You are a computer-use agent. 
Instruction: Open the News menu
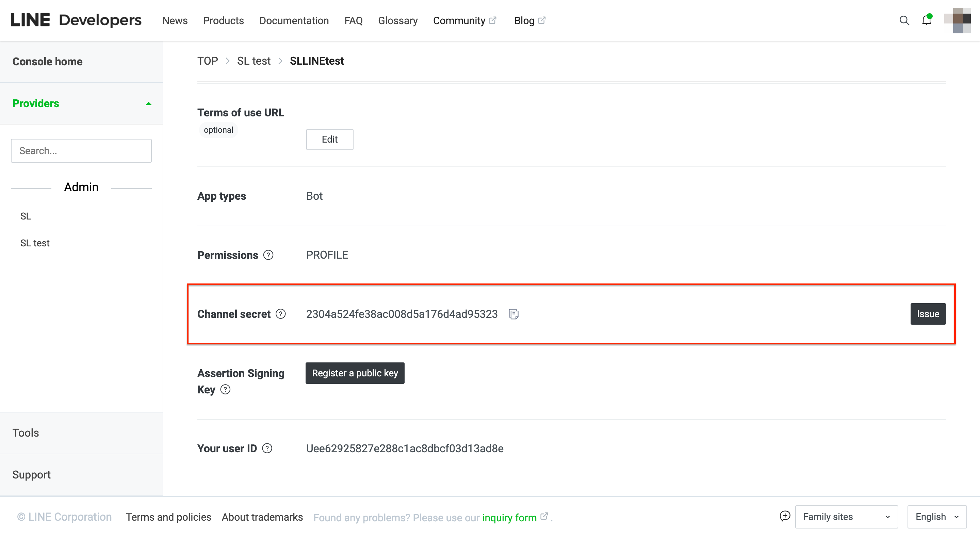tap(175, 20)
